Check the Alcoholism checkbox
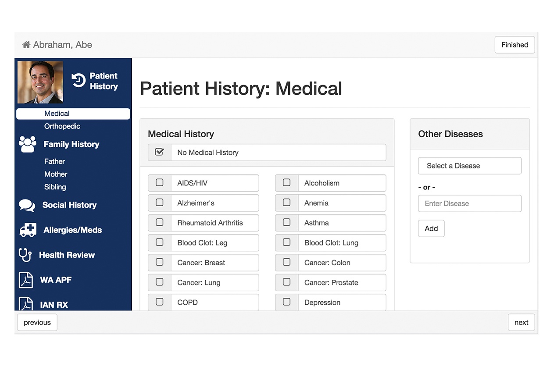 [x=286, y=182]
